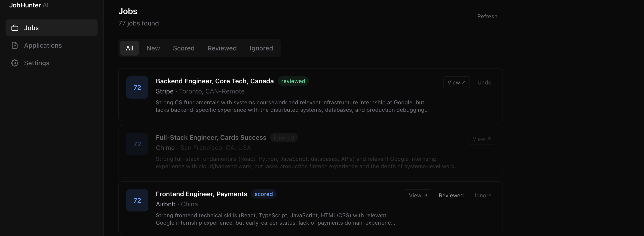Screen dimensions: 644x236
Task: Click score badge 72 for Chime job
Action: [x=137, y=144]
